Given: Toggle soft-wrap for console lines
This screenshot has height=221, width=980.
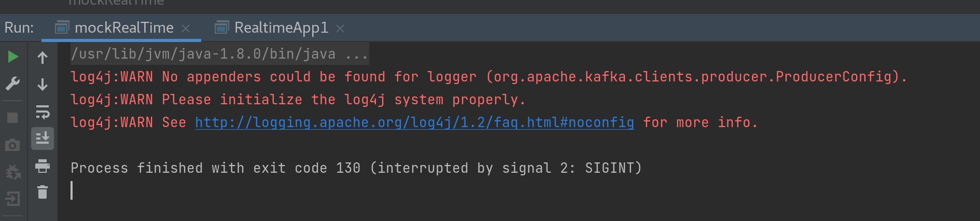Looking at the screenshot, I should click(x=43, y=112).
